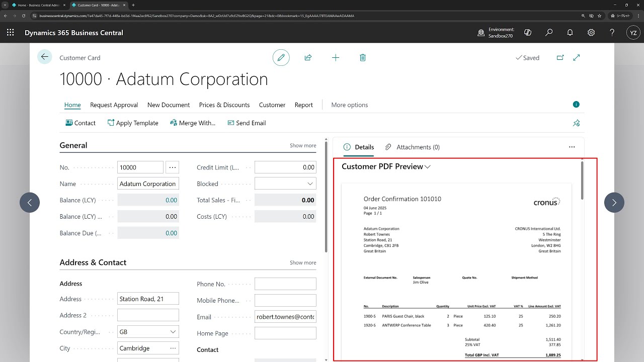Click the Credit Limit field
The image size is (644, 362).
pos(285,167)
